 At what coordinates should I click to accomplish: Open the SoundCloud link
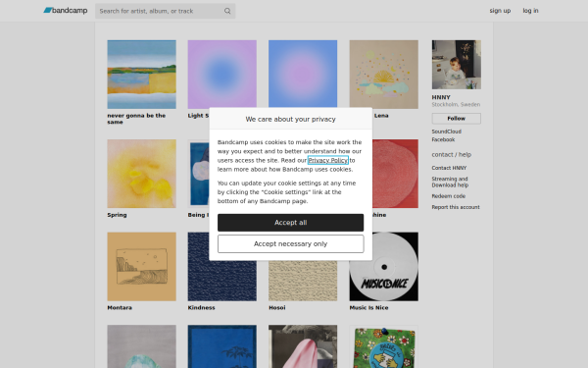pos(446,131)
